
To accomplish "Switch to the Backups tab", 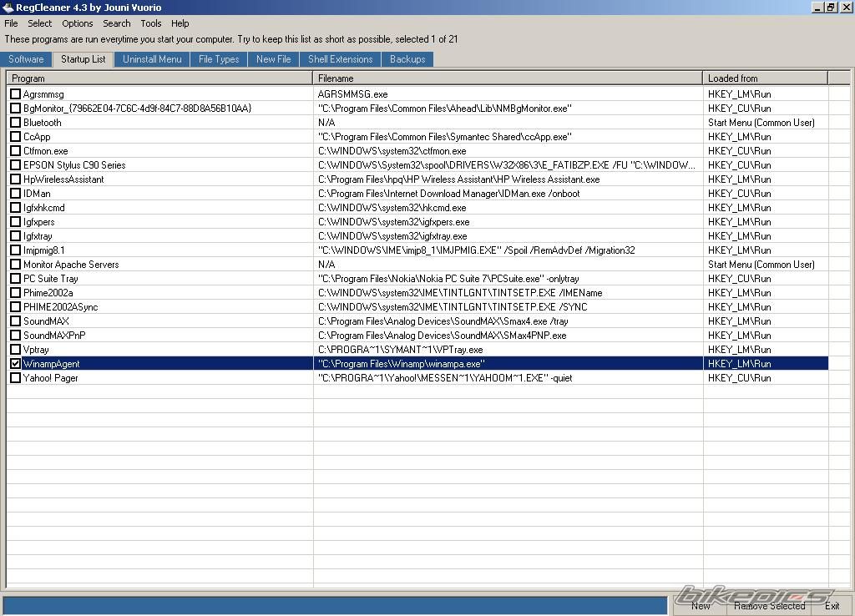I will pyautogui.click(x=407, y=59).
